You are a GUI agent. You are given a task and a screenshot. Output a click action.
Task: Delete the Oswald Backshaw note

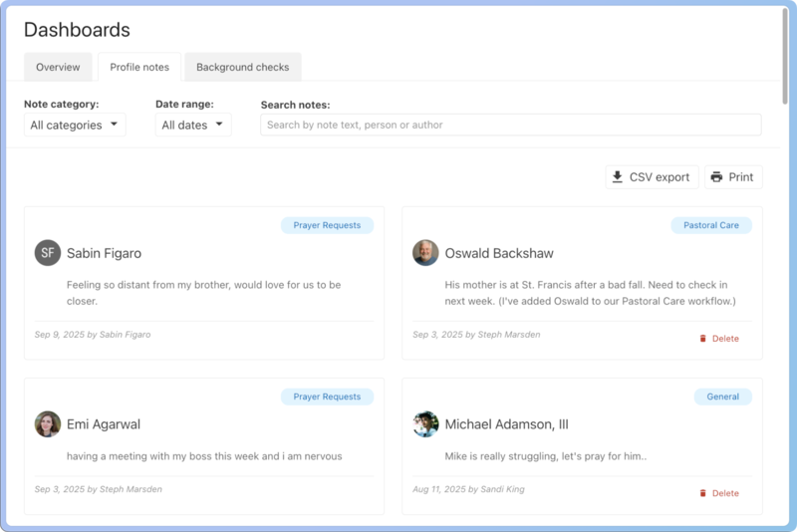click(x=719, y=339)
